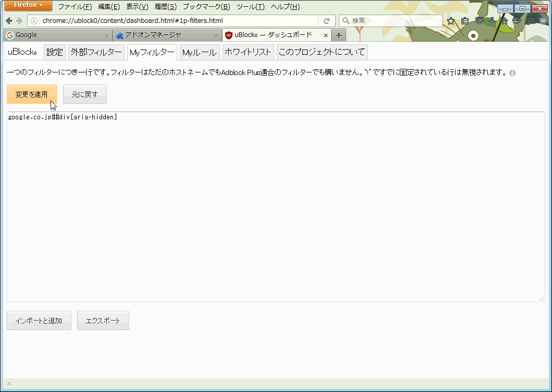The height and width of the screenshot is (392, 552).
Task: Click the google.co.jp##div[aria-hidden] filter line
Action: point(63,117)
